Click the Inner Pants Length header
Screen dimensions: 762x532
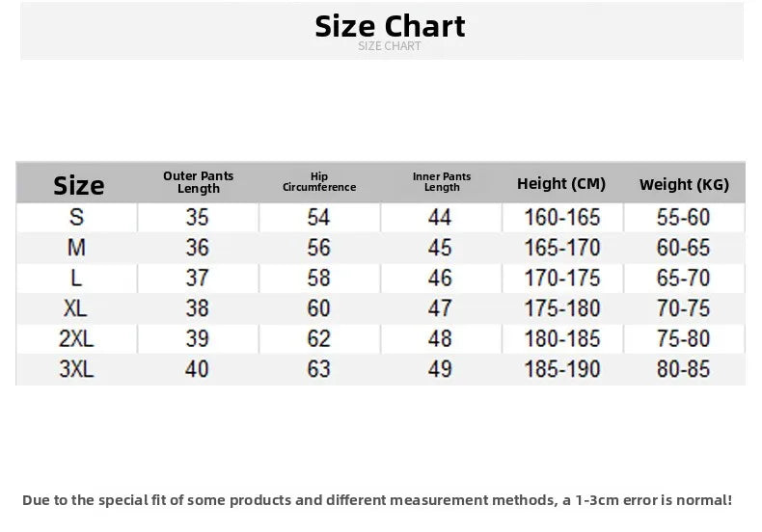click(x=442, y=181)
